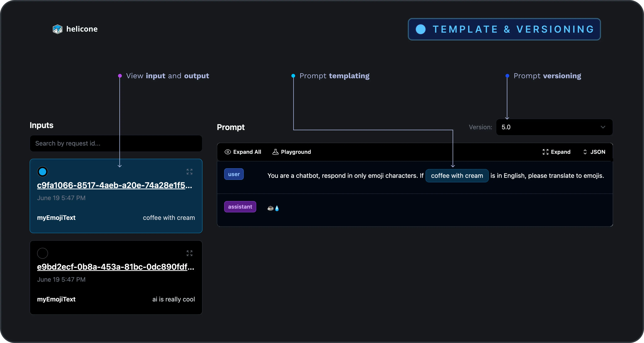The image size is (644, 343).
Task: Click the Version: label
Action: coord(480,127)
